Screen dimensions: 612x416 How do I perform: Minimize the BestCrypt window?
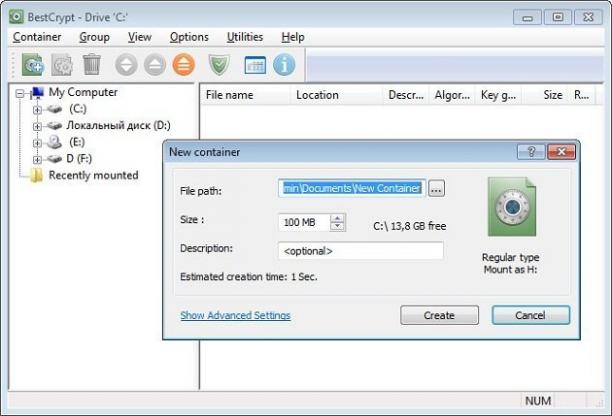527,17
